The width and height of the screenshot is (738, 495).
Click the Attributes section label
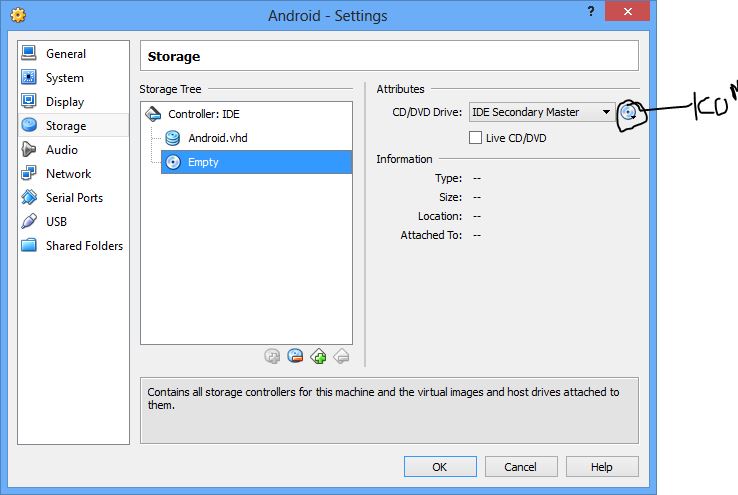pos(400,89)
